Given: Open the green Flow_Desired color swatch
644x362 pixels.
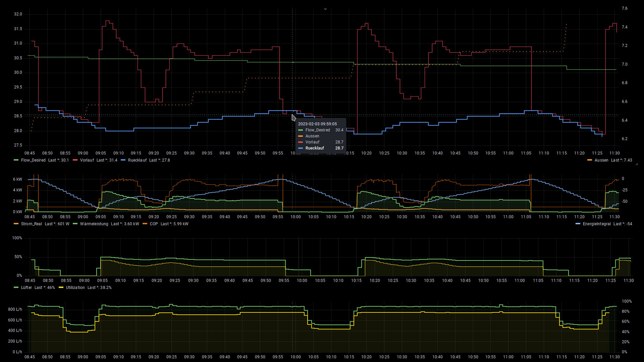Looking at the screenshot, I should (x=16, y=160).
